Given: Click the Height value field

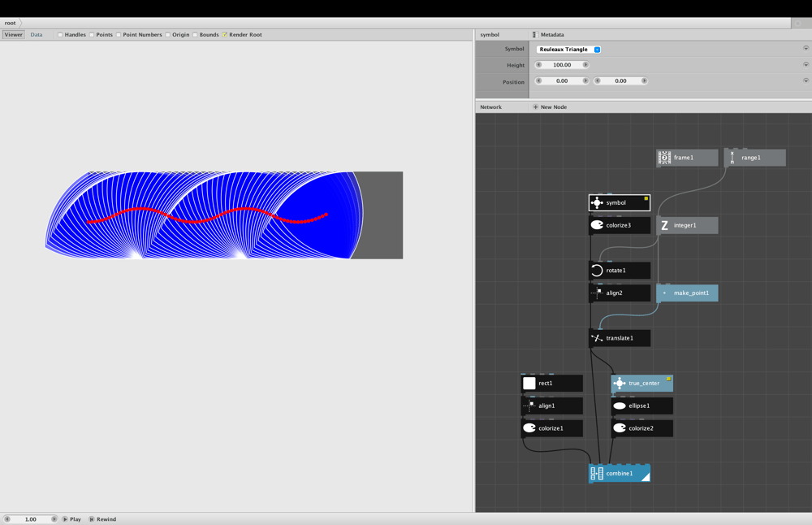Looking at the screenshot, I should click(562, 65).
